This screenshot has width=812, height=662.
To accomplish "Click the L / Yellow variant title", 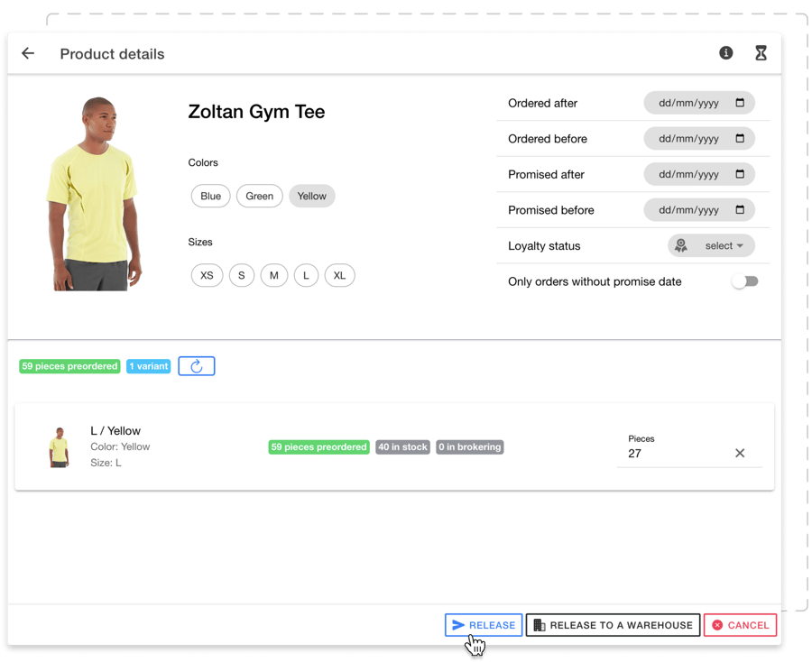I will point(115,430).
